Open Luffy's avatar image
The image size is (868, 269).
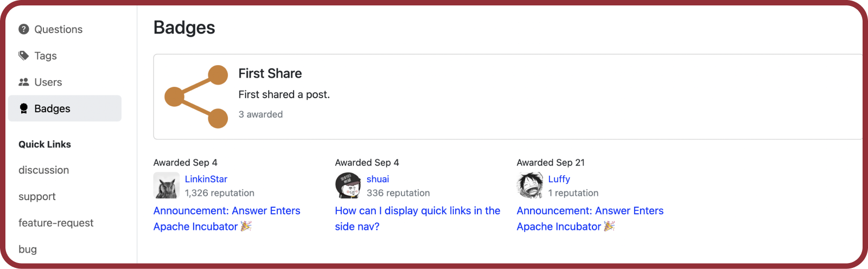pos(530,185)
